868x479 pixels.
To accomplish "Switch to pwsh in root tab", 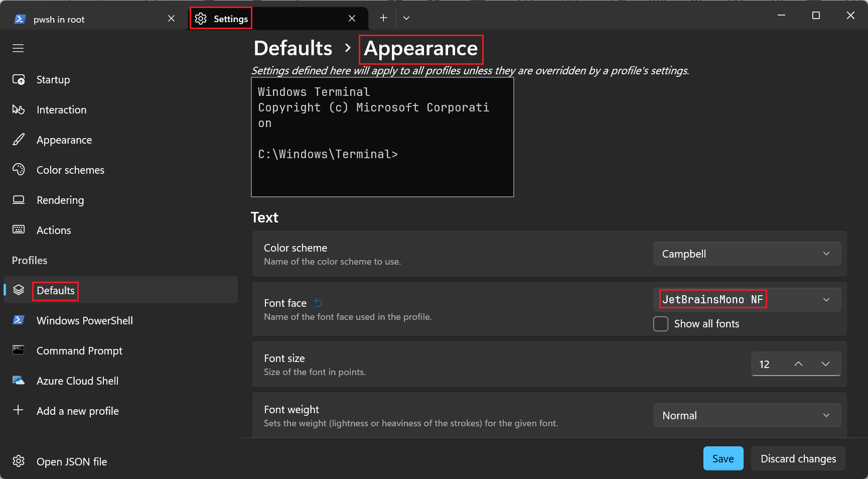I will 94,19.
